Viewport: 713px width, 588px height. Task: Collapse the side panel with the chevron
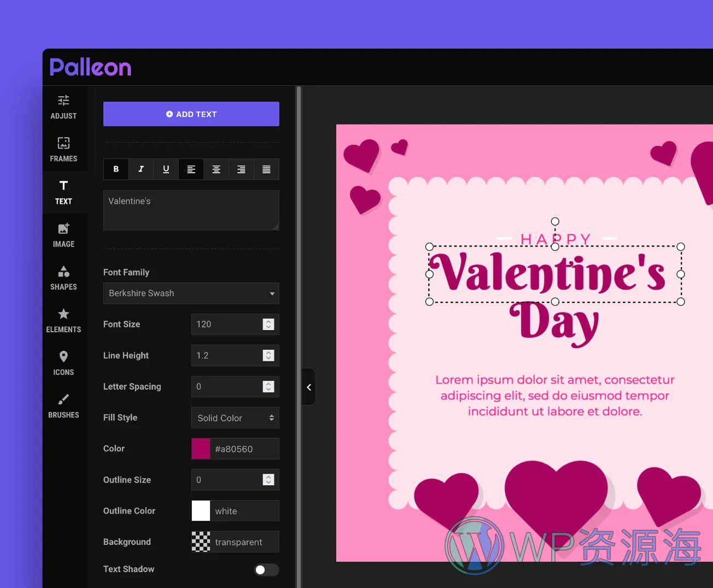tap(308, 386)
